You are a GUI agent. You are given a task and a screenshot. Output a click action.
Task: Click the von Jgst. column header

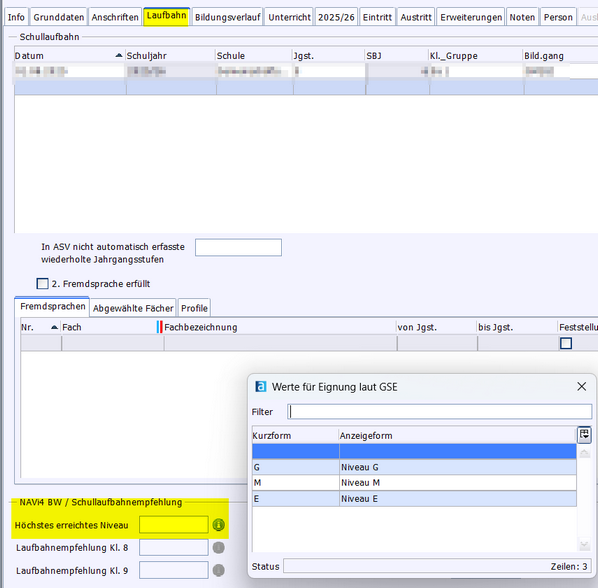click(x=437, y=328)
